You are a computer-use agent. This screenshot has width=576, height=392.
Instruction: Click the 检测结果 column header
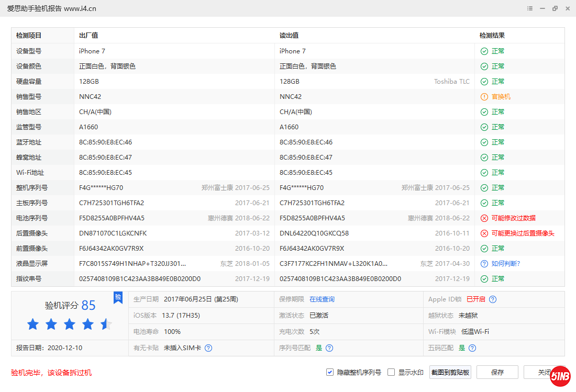(x=492, y=36)
